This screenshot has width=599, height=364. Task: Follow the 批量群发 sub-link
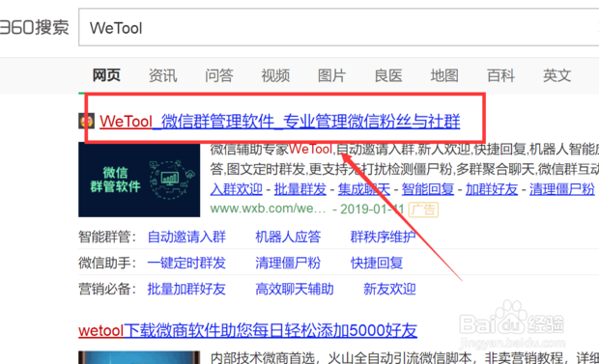(300, 189)
